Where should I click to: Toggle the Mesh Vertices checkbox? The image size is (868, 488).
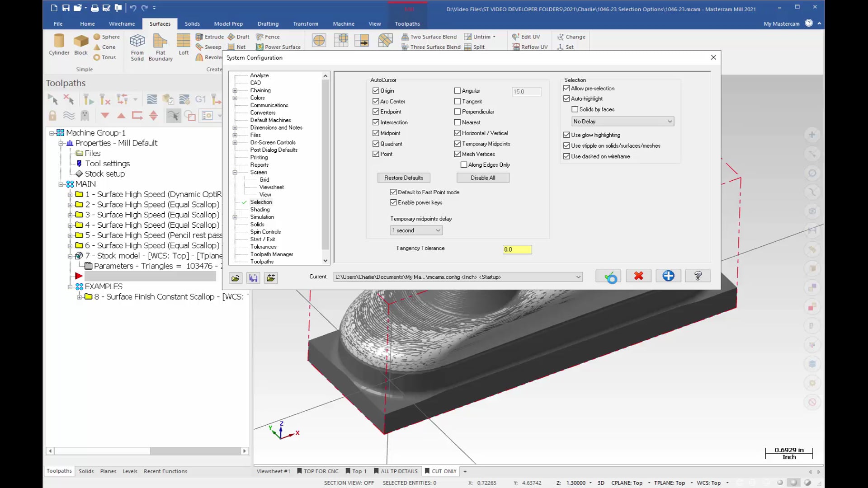(x=458, y=154)
